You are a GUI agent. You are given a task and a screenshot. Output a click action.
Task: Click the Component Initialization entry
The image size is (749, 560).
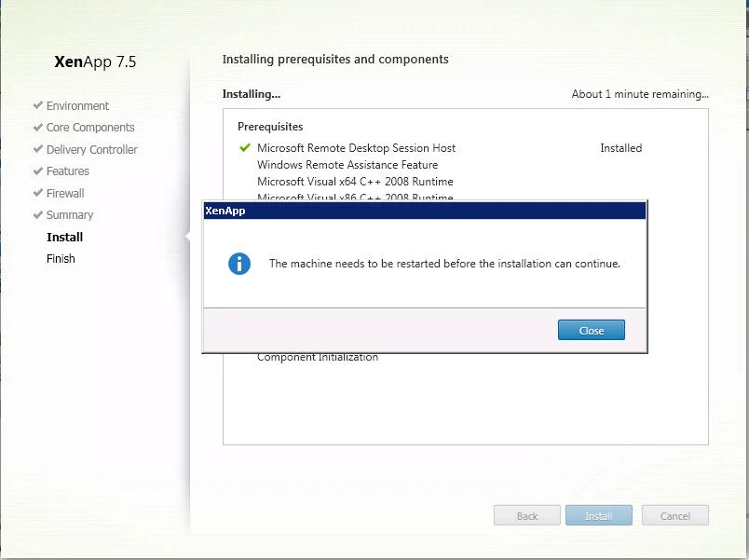(x=318, y=357)
